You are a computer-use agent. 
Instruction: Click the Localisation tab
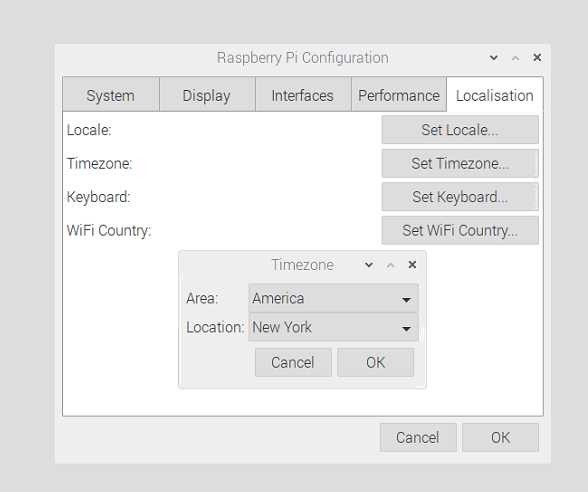495,95
